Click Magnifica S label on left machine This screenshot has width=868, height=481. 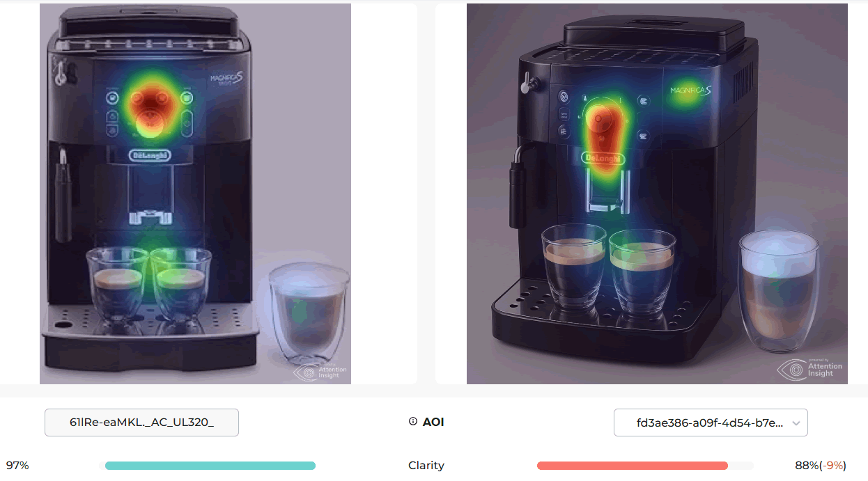[x=226, y=81]
